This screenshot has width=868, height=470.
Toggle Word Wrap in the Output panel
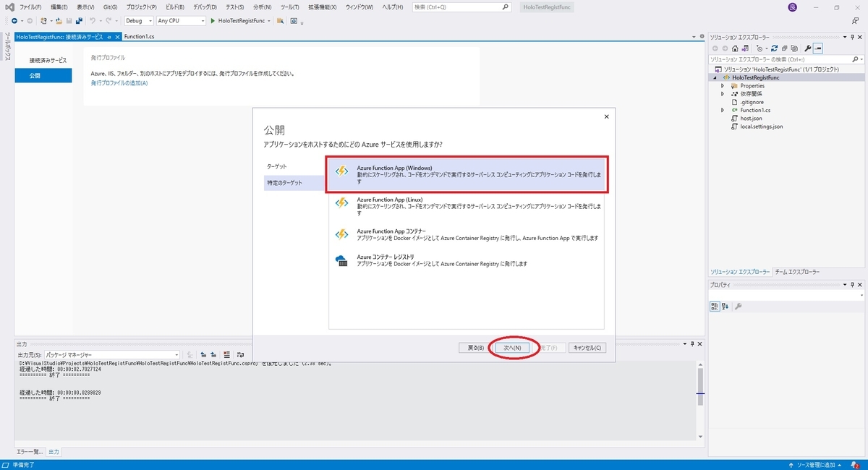point(240,355)
